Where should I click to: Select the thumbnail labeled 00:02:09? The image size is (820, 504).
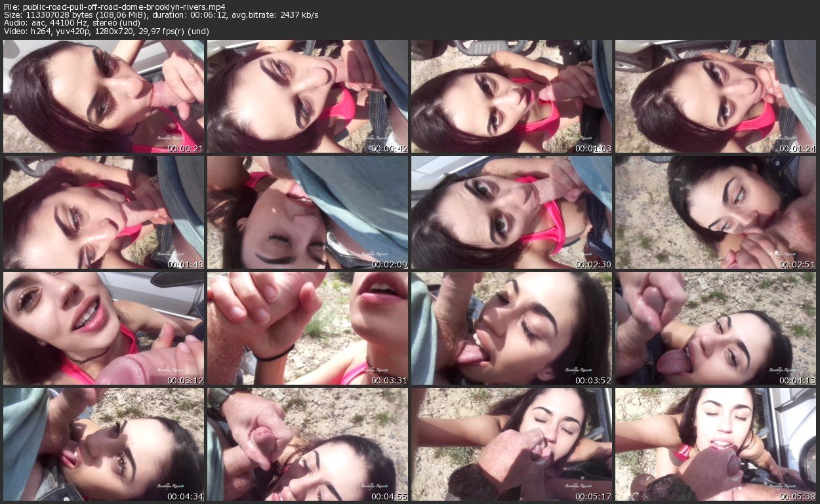[308, 212]
